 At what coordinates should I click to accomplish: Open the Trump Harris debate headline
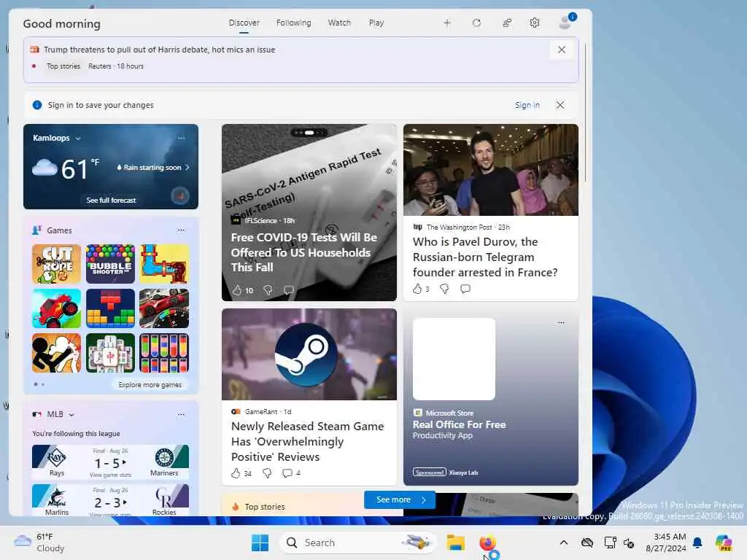(x=160, y=50)
